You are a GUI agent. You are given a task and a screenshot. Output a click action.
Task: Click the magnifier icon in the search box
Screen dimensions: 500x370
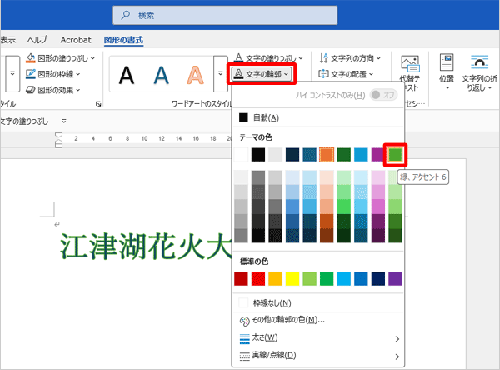tap(126, 15)
